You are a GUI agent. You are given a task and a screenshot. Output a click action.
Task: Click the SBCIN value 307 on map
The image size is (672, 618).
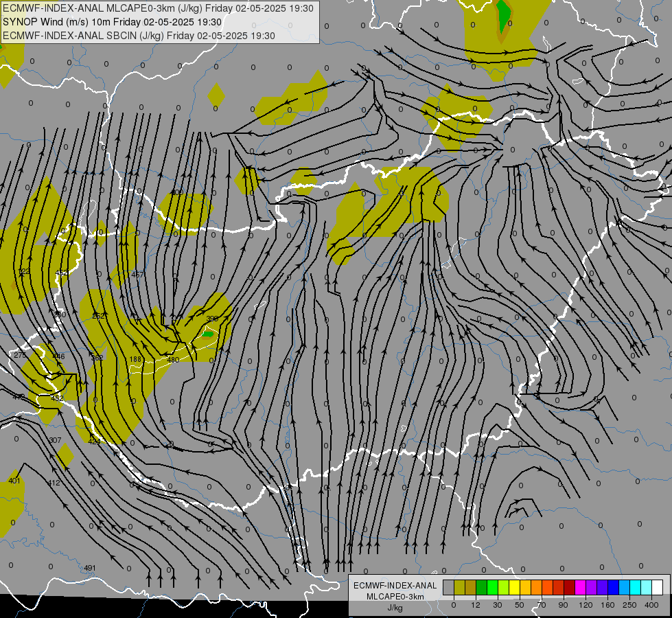56,440
